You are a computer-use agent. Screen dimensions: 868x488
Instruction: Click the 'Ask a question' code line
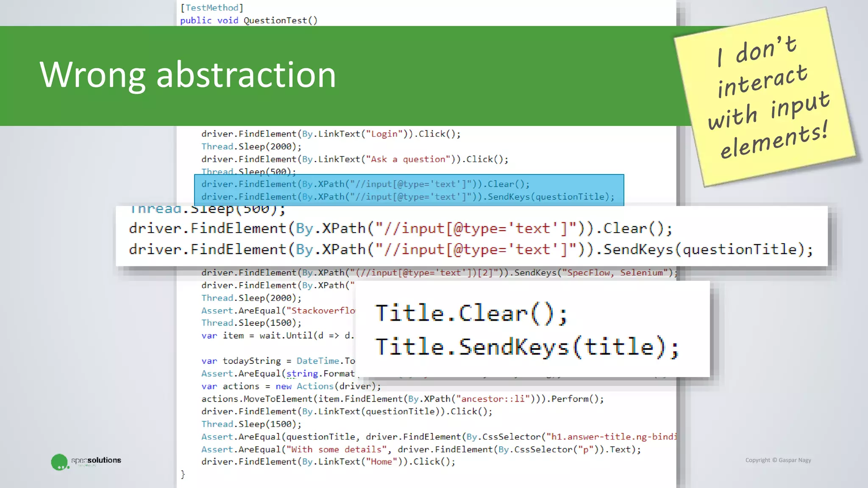click(x=354, y=159)
